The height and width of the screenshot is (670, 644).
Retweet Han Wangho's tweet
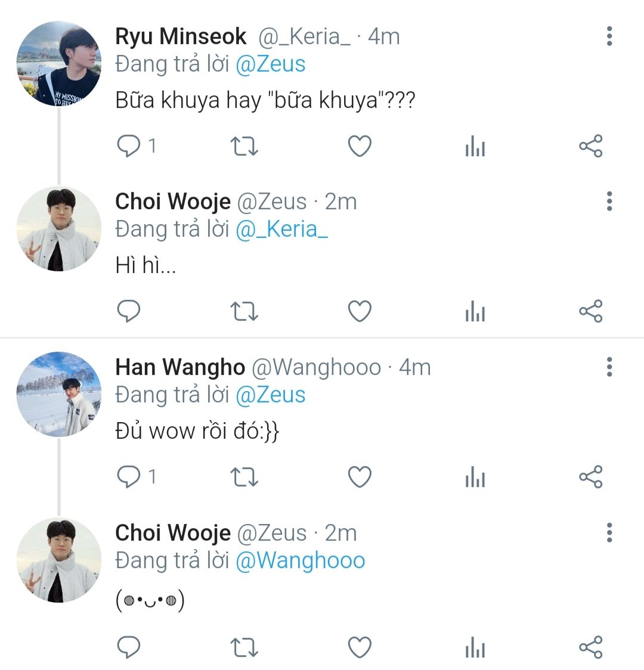pos(244,477)
